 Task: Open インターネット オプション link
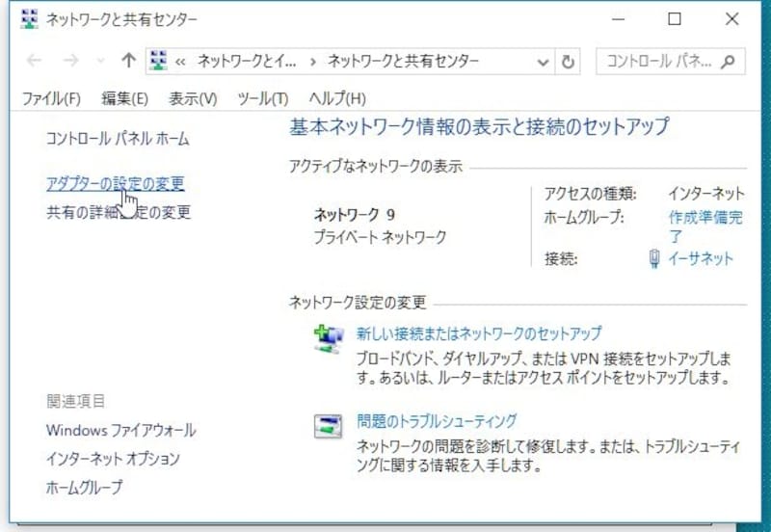[x=113, y=459]
